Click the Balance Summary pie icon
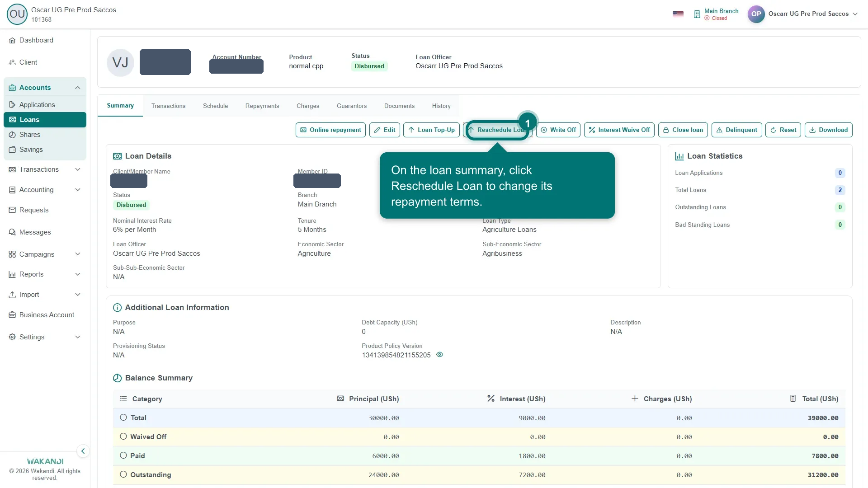868x488 pixels. [x=117, y=378]
